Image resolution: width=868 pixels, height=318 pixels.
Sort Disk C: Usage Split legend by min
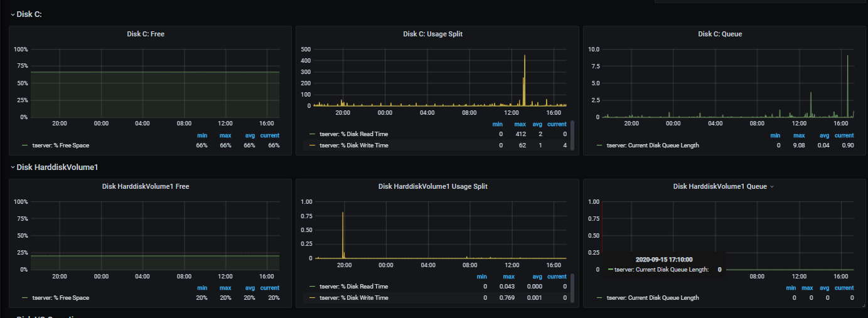point(497,124)
